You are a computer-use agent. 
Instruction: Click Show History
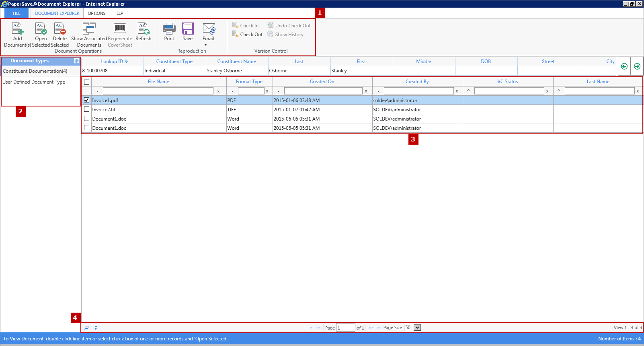coord(285,34)
